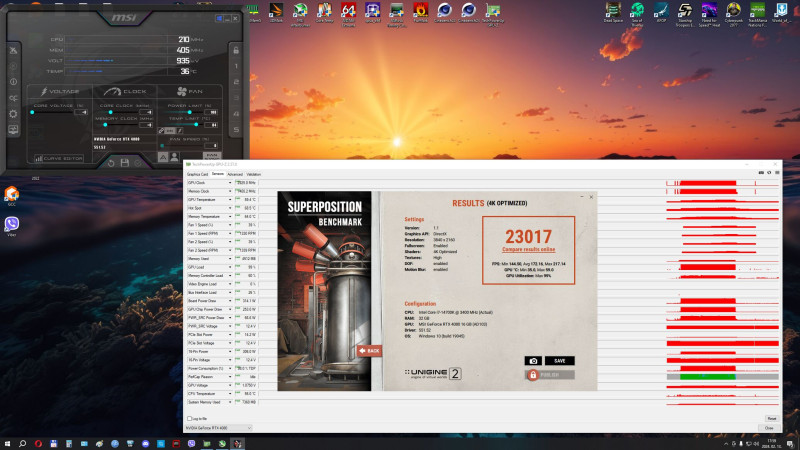
Task: Apply Afterburner settings with checkmark
Action: pyautogui.click(x=138, y=163)
